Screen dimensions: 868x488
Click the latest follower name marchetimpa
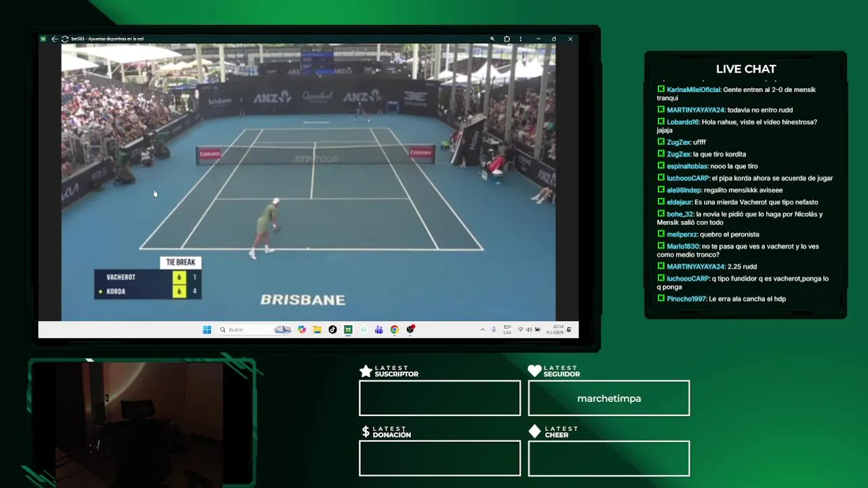(609, 399)
